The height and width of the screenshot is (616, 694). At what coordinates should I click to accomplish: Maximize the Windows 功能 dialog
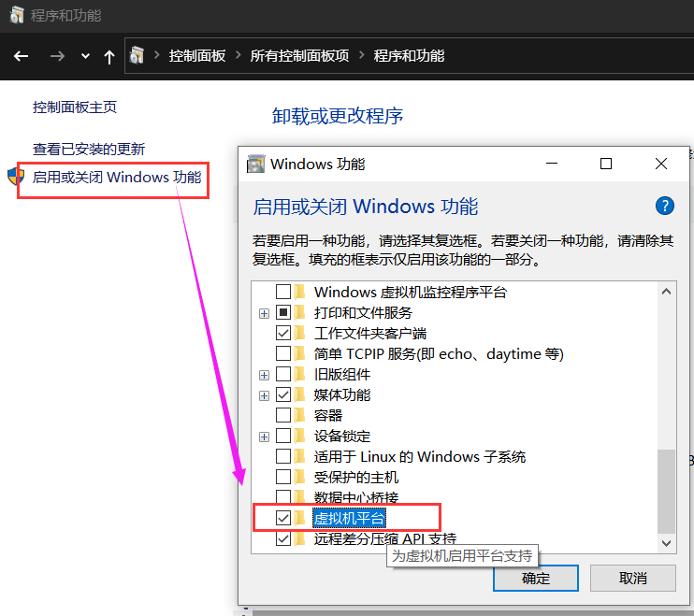(x=606, y=164)
